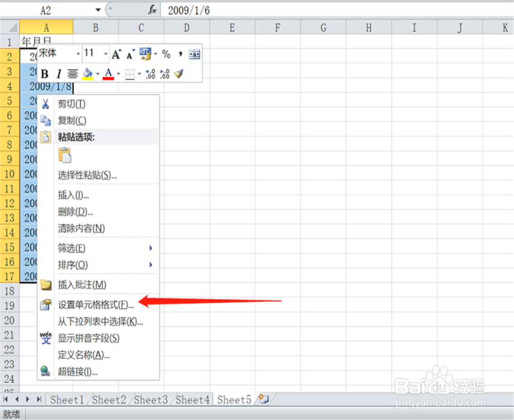The height and width of the screenshot is (420, 514).
Task: Choose 显示拼音字段(S) menu item
Action: 98,338
